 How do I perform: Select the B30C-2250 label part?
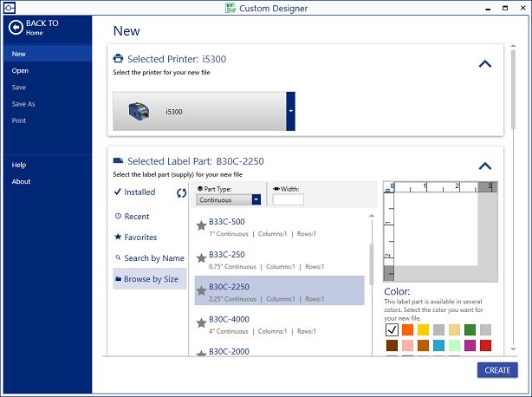pos(280,290)
